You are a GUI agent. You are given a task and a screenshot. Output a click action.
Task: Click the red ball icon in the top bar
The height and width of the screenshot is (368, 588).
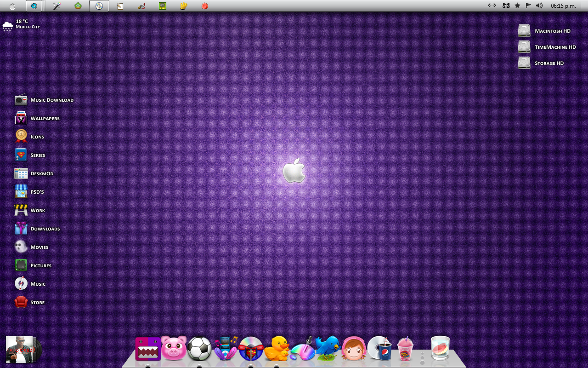205,6
